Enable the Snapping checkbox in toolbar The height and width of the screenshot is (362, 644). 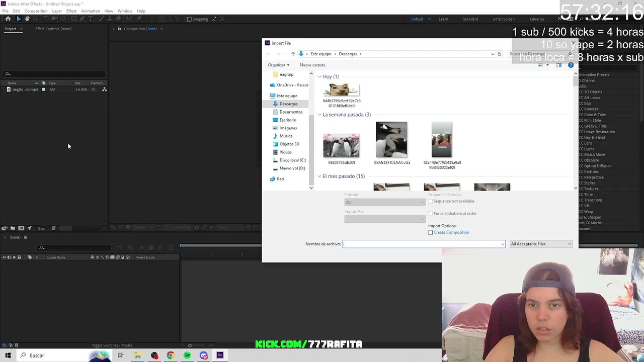click(x=189, y=19)
